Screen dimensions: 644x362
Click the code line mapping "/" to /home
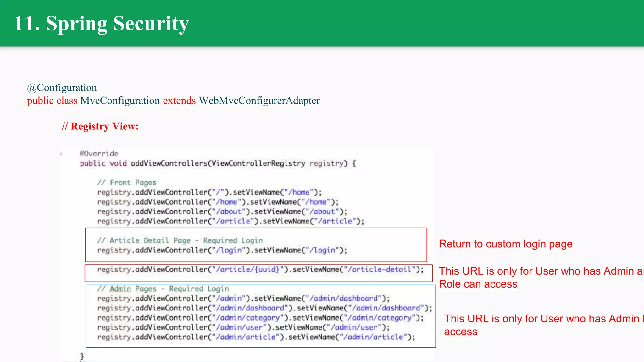click(209, 192)
